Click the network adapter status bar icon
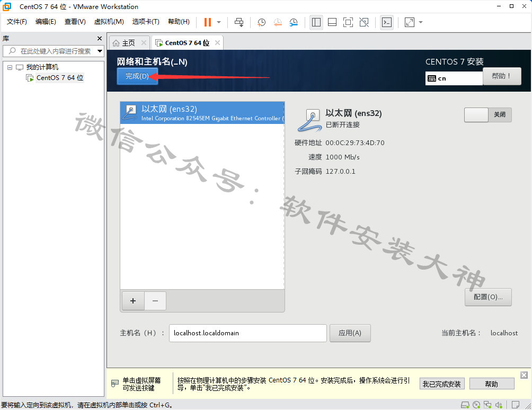Image resolution: width=532 pixels, height=410 pixels. pos(487,405)
